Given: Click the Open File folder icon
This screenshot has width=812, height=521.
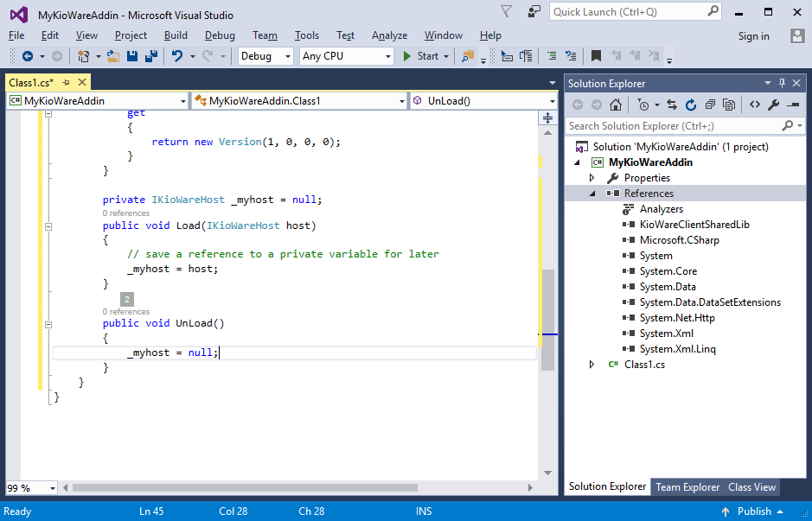Looking at the screenshot, I should (x=113, y=56).
